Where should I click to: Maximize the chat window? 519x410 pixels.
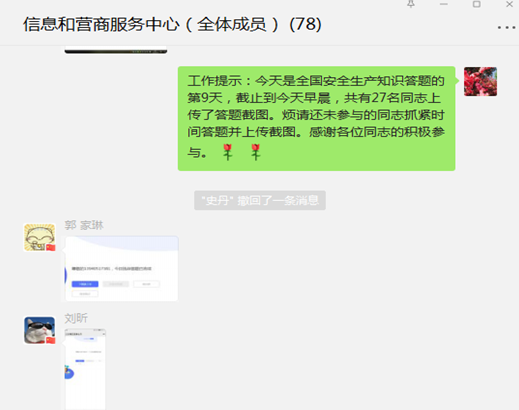click(x=477, y=4)
